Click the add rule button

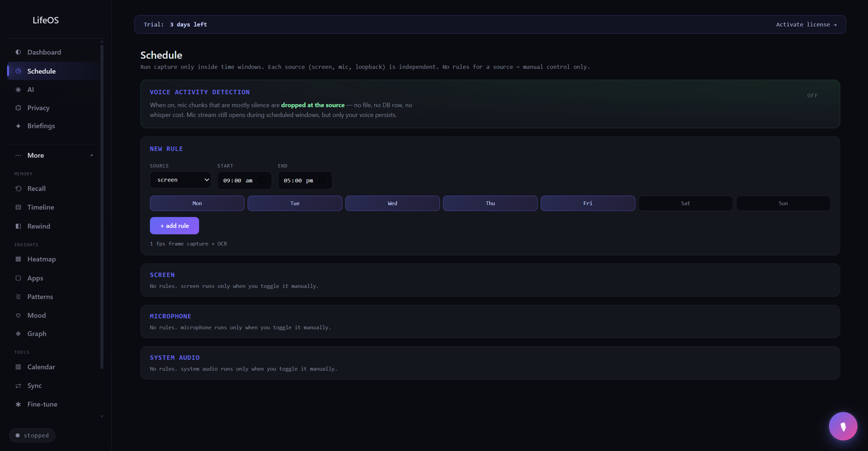click(x=175, y=225)
